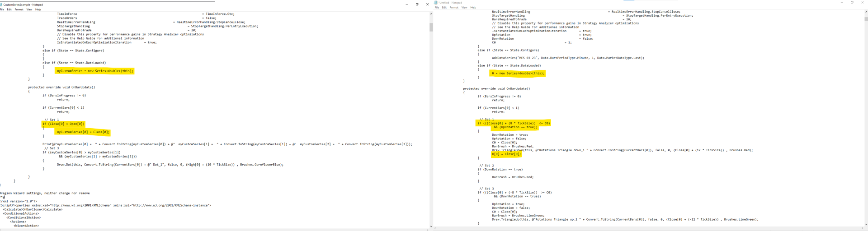Click 'TraceOrders' line in CustomSeriesExample window
Image resolution: width=868 pixels, height=231 pixels.
(x=137, y=18)
